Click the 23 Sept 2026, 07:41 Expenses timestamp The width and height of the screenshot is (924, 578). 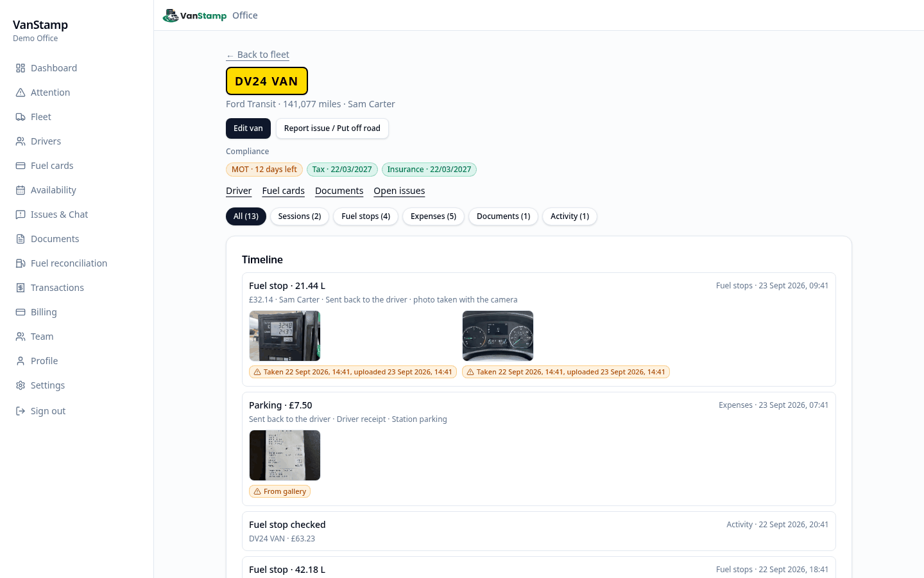coord(774,405)
